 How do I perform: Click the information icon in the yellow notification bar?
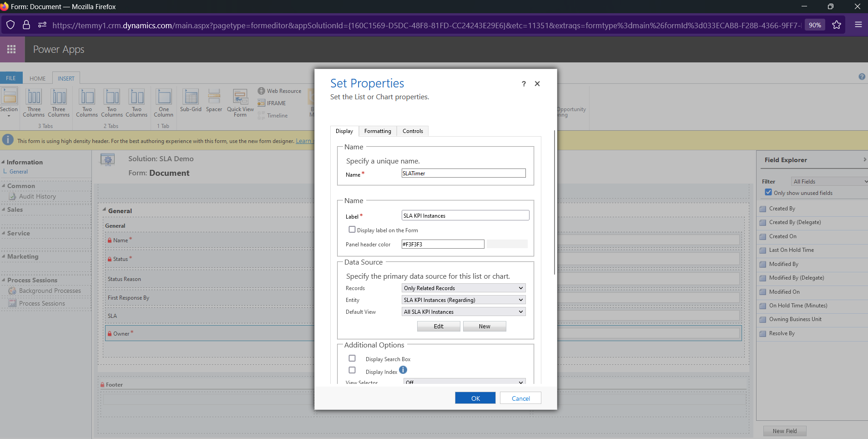(8, 140)
